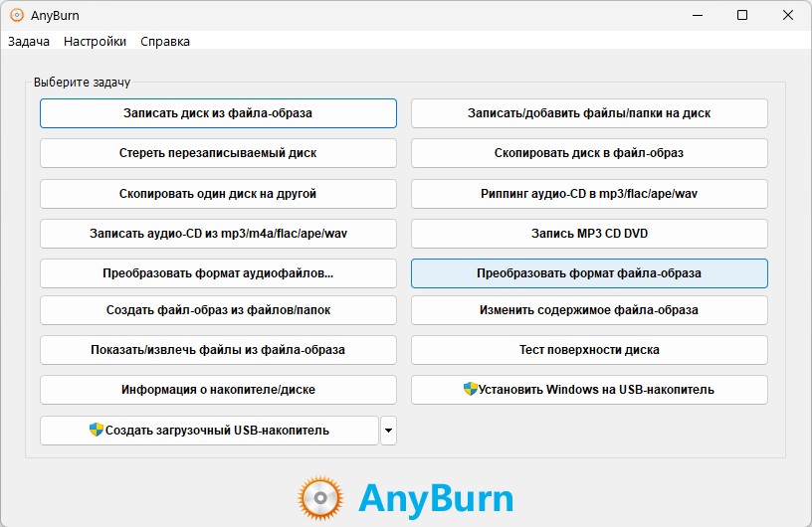Click Установить Windows на USB-накопитель

589,390
